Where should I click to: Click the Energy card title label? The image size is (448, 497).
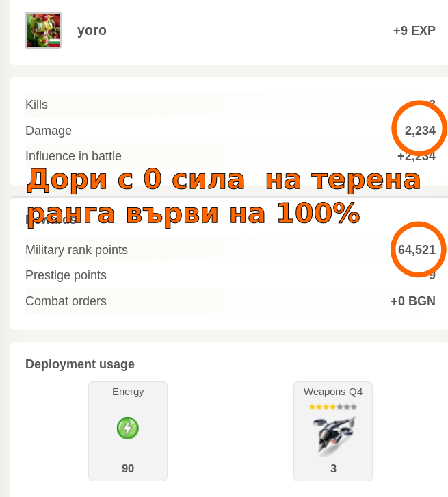coord(128,392)
